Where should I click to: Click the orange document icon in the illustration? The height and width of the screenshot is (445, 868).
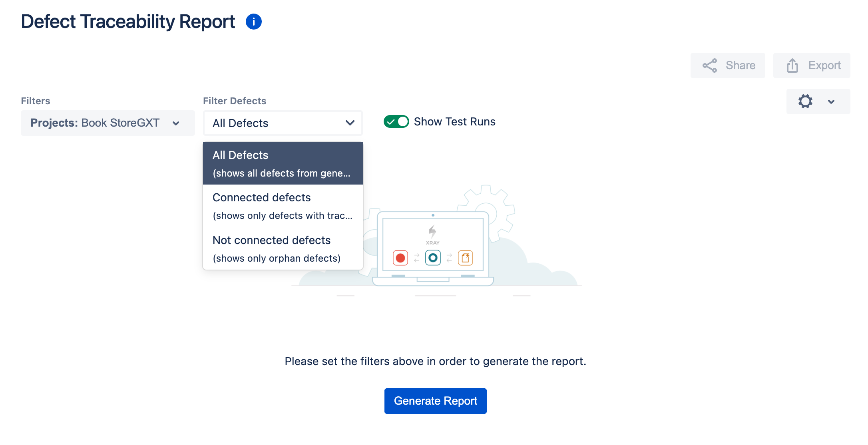pos(465,258)
